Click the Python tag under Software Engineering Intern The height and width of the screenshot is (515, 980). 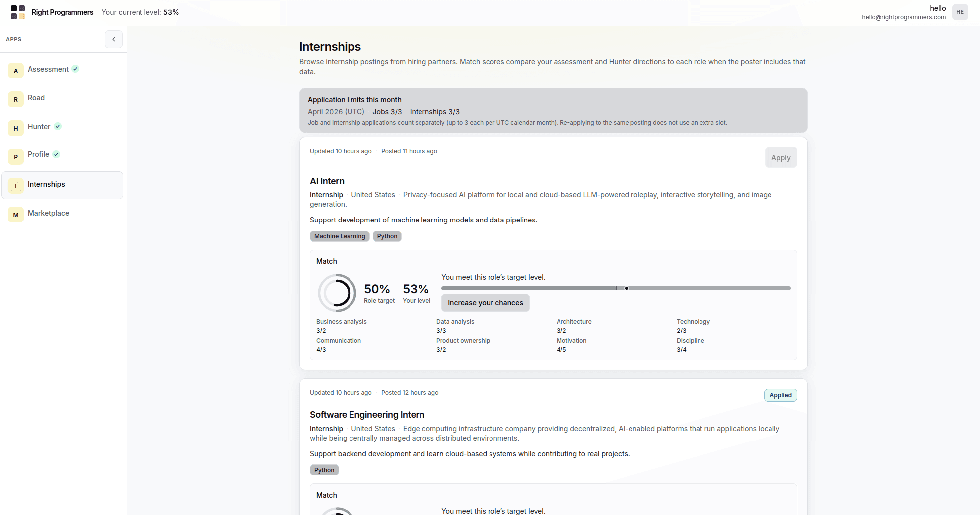tap(324, 470)
